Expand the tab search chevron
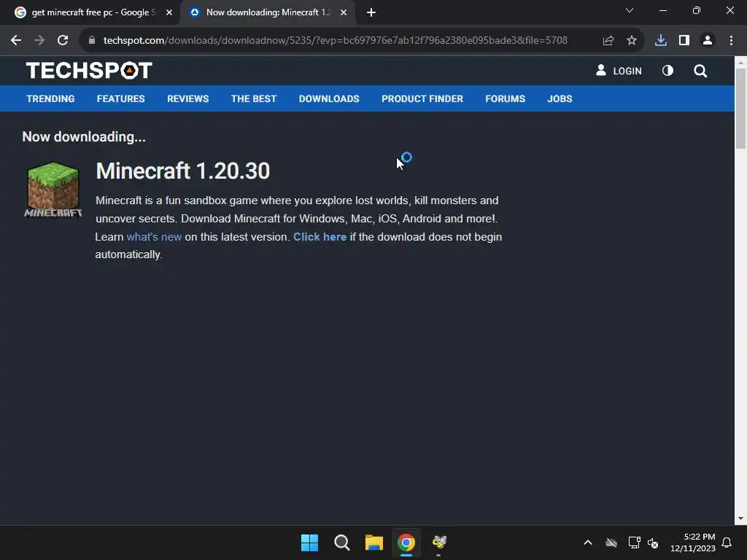Image resolution: width=747 pixels, height=560 pixels. pyautogui.click(x=630, y=10)
